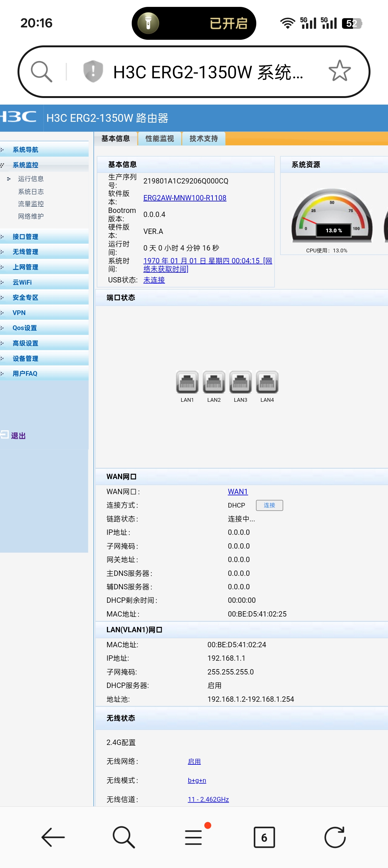Bookmark page with the star icon

click(339, 71)
